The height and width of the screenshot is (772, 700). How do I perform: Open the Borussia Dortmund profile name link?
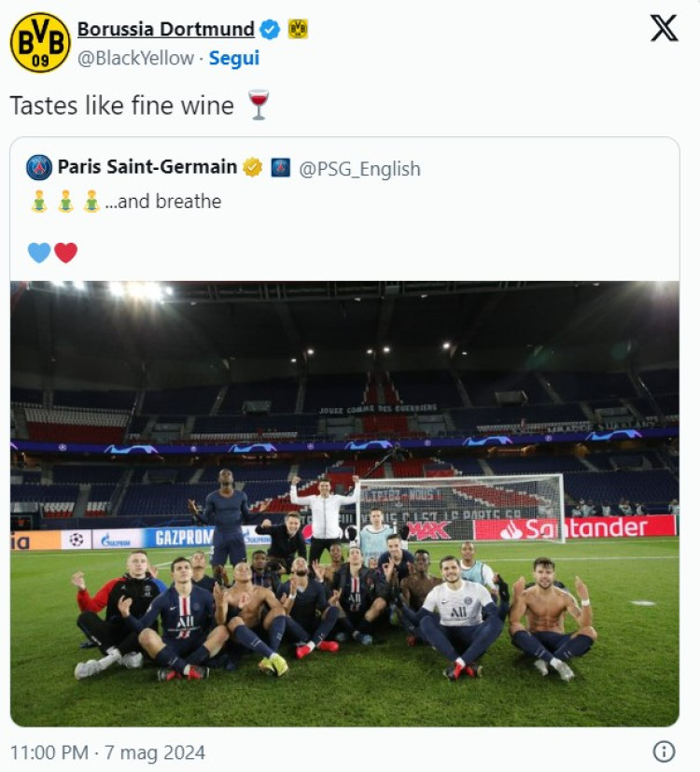tap(166, 29)
